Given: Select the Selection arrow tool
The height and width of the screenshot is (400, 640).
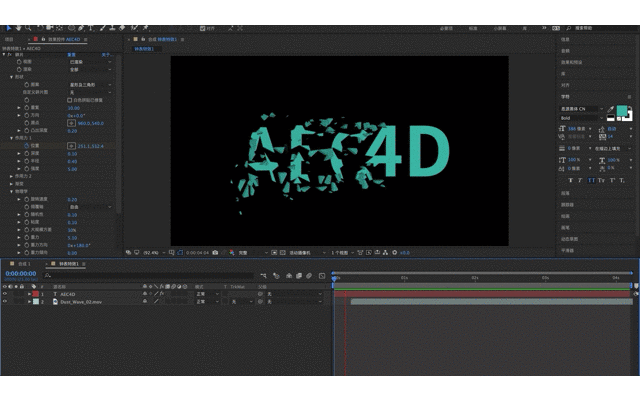Looking at the screenshot, I should pyautogui.click(x=9, y=28).
